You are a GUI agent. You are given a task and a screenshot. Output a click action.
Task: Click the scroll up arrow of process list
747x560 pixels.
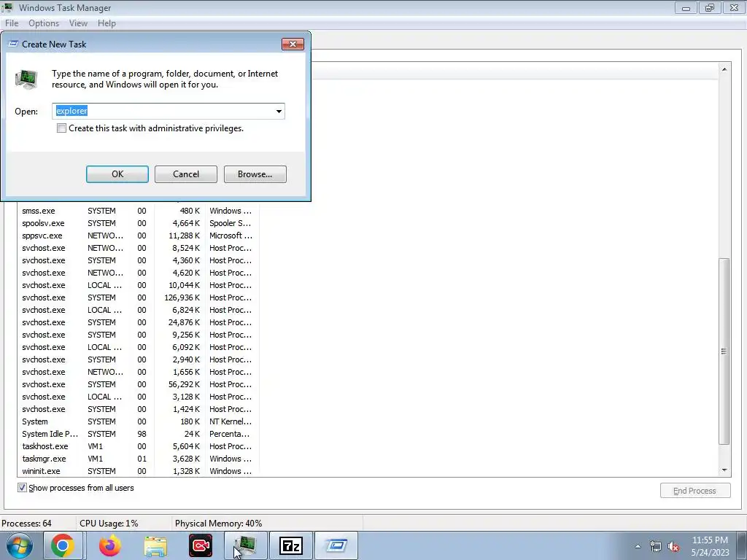724,69
